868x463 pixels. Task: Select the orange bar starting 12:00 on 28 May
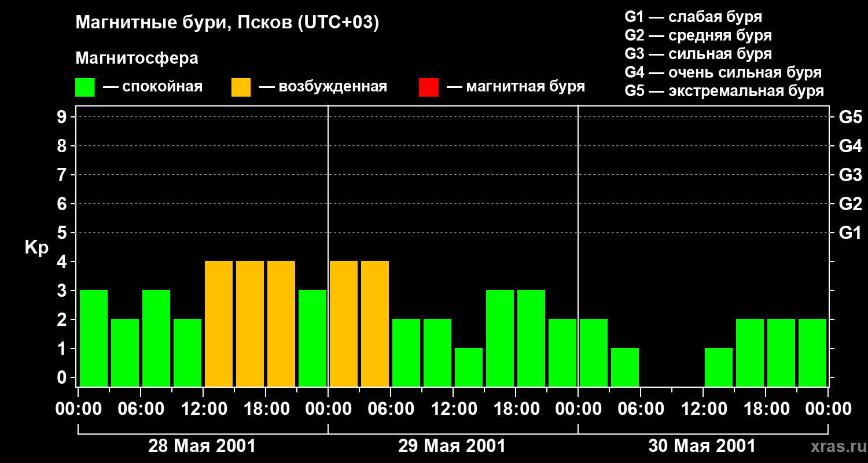point(219,324)
